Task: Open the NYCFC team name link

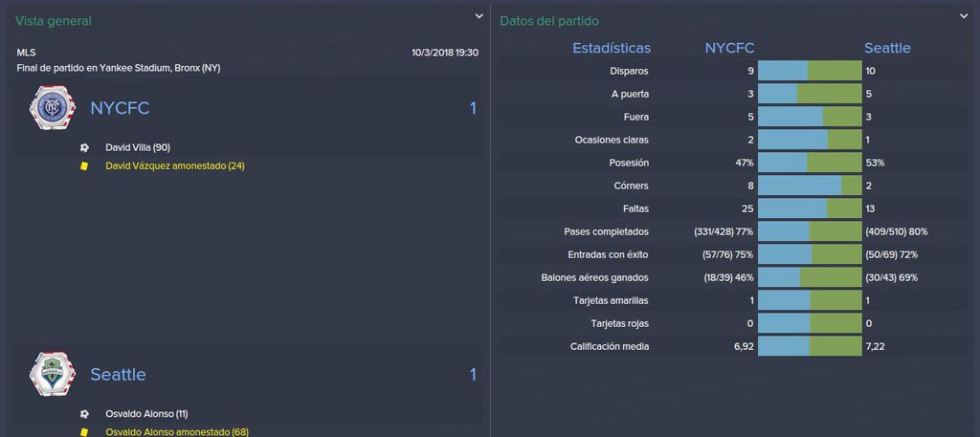Action: pyautogui.click(x=120, y=109)
